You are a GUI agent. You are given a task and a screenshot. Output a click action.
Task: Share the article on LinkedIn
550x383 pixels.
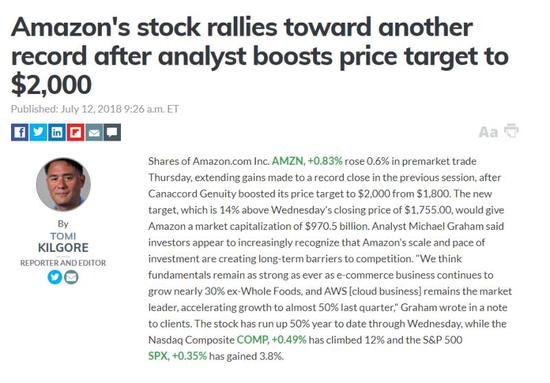57,132
